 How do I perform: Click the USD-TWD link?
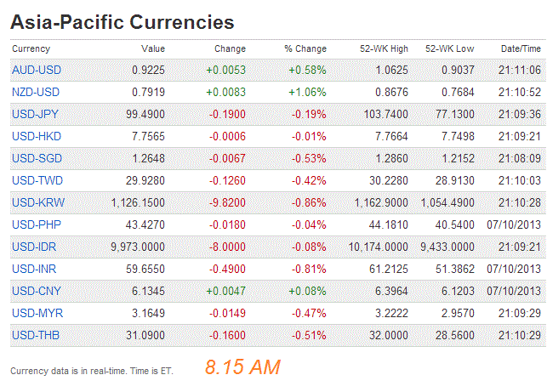click(37, 180)
